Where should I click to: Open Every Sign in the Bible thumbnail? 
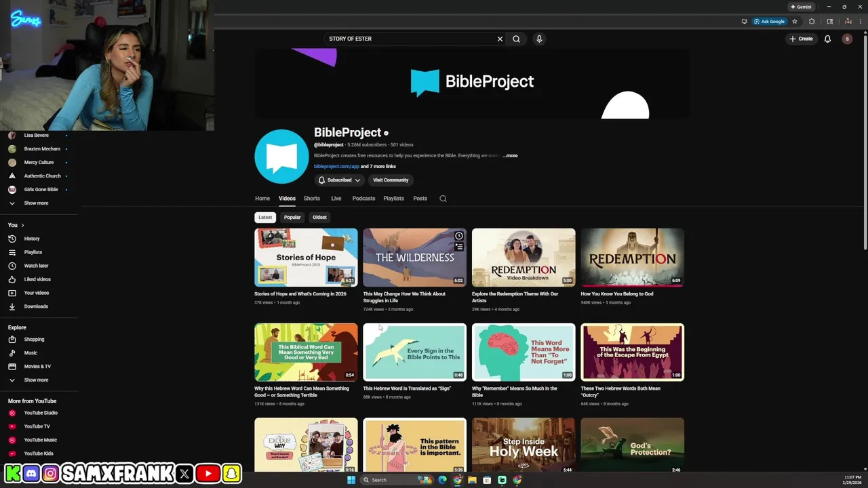(414, 352)
